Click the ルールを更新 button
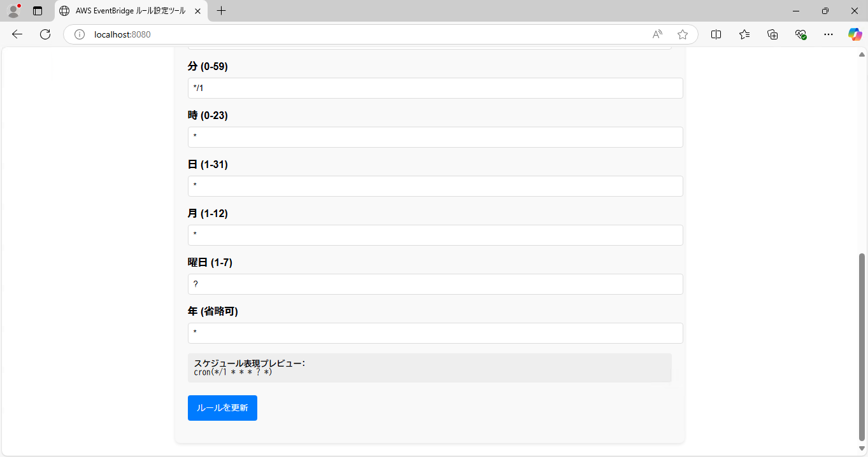The width and height of the screenshot is (868, 457). 222,408
